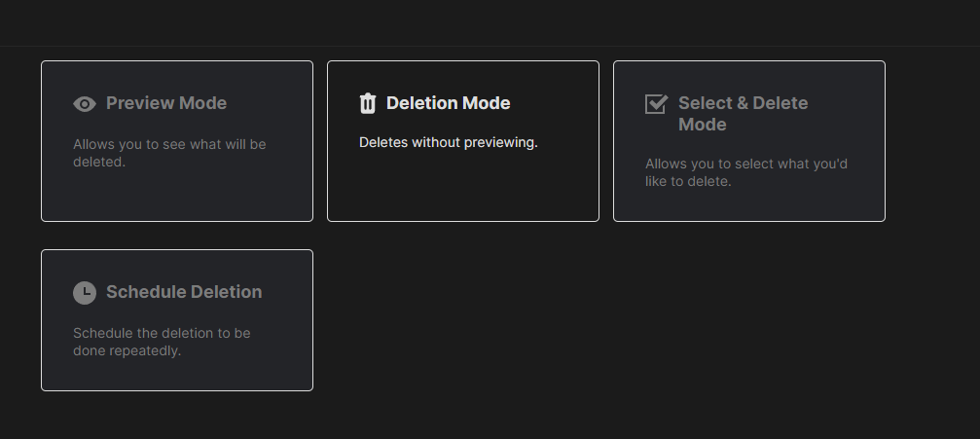Screen dimensions: 980x439
Task: Click the "Schedule Deletion" heading text
Action: [184, 292]
